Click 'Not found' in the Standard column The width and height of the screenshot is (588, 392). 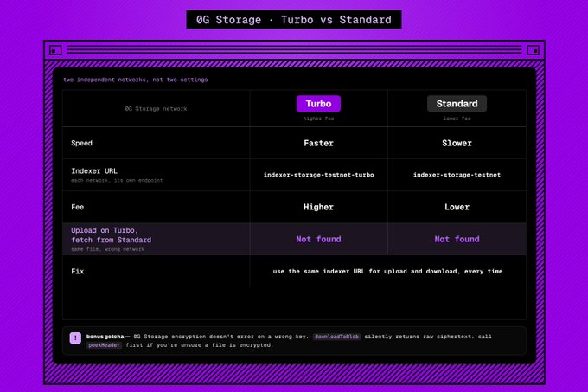click(457, 240)
